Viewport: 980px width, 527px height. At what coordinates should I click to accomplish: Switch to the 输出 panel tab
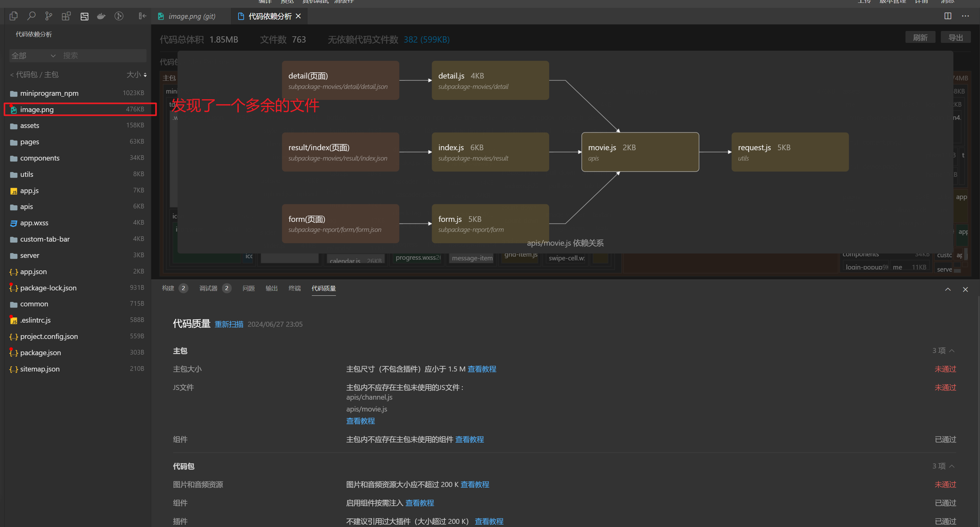(271, 288)
